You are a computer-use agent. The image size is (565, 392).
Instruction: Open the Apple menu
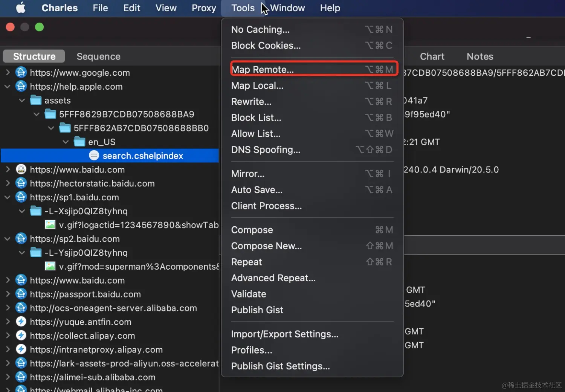(x=21, y=8)
